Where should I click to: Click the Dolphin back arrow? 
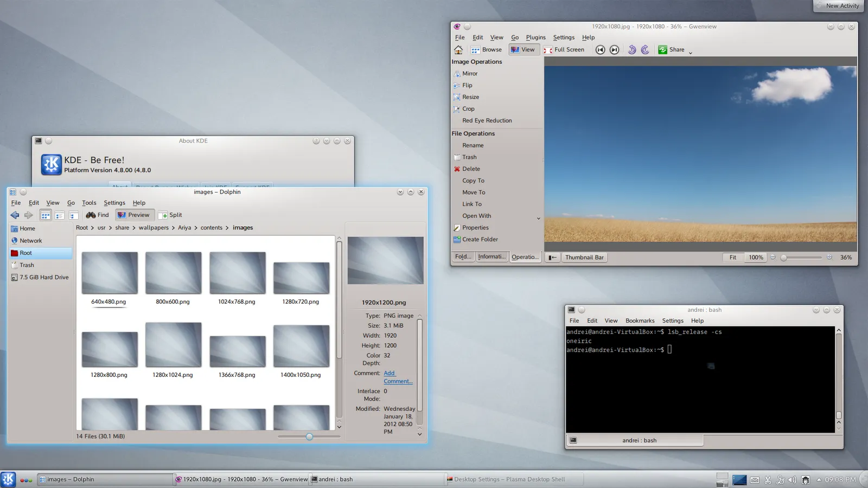pos(15,215)
